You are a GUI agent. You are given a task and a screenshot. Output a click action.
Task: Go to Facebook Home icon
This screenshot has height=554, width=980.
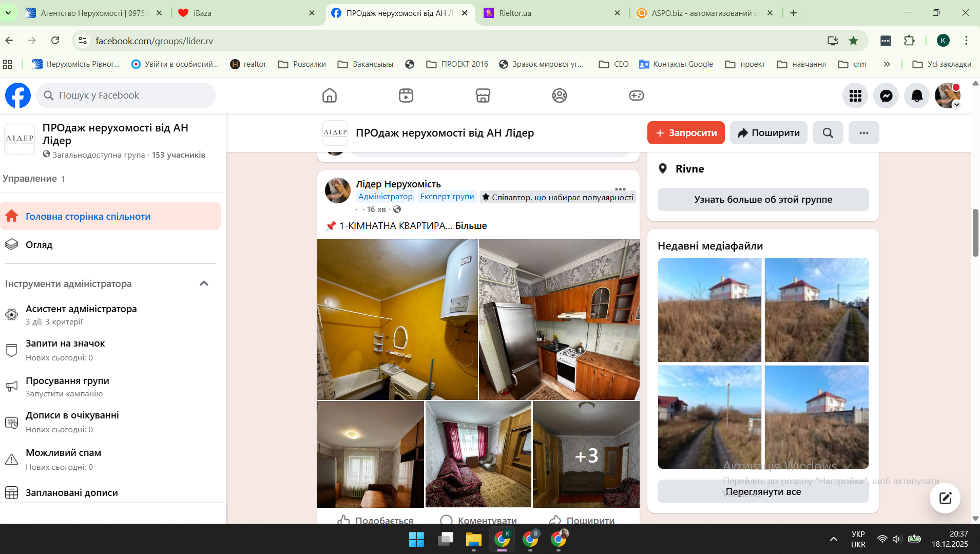(x=330, y=95)
